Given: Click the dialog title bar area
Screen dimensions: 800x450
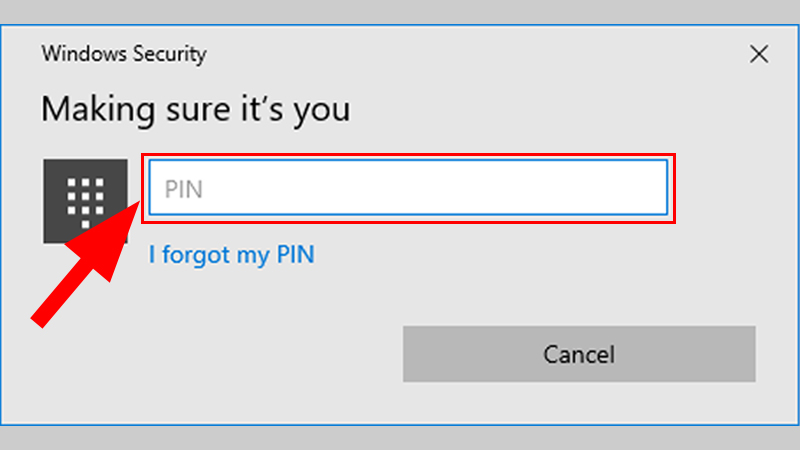Looking at the screenshot, I should pos(400,54).
